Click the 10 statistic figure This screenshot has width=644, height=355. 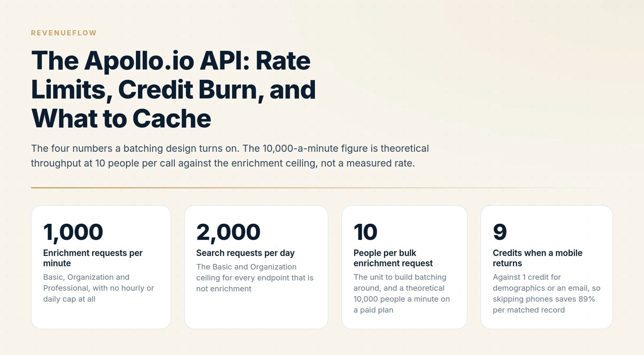365,232
